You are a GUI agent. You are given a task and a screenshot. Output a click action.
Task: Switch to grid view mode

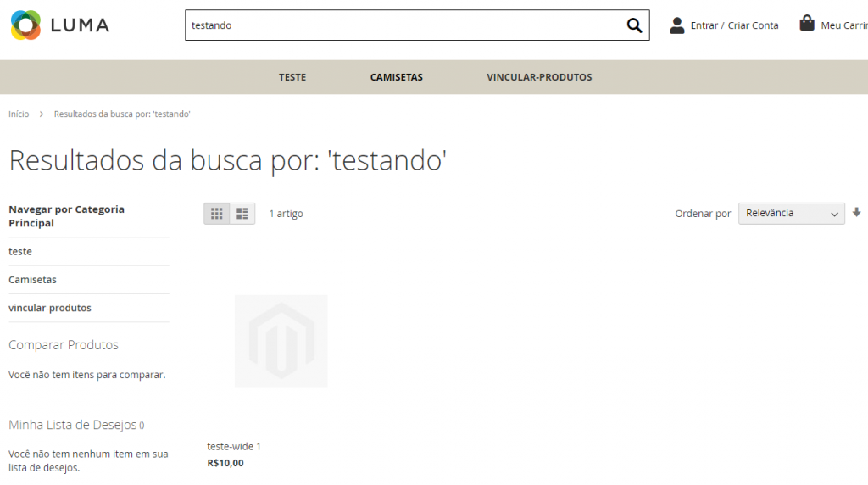pos(216,214)
